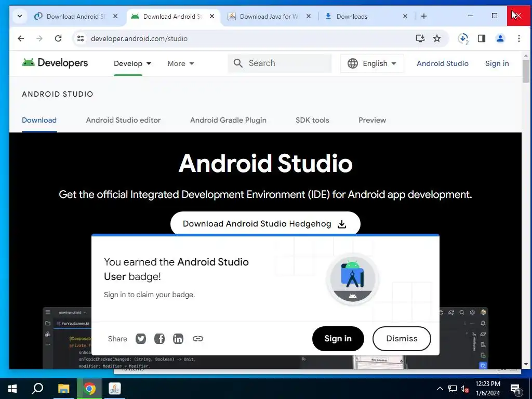This screenshot has height=399, width=532.
Task: Close the active Download Android Studio tab
Action: (212, 16)
